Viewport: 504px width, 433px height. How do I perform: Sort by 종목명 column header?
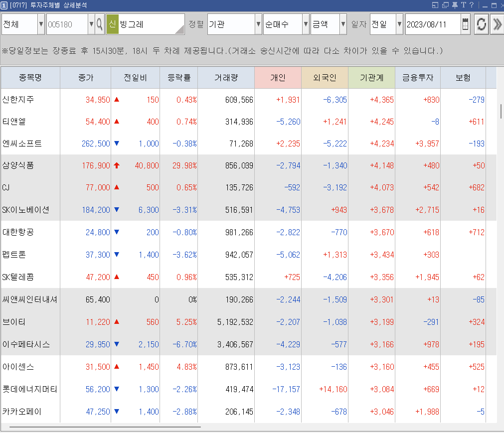click(30, 77)
